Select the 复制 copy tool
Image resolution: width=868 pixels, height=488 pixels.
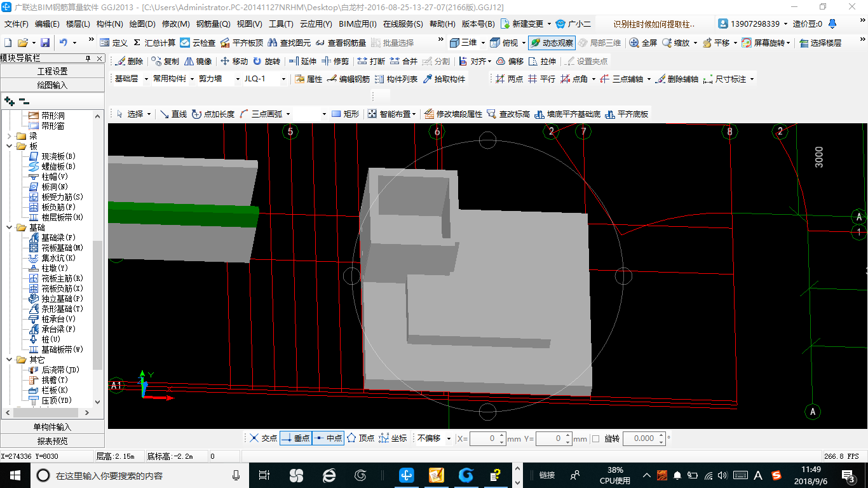tap(166, 62)
